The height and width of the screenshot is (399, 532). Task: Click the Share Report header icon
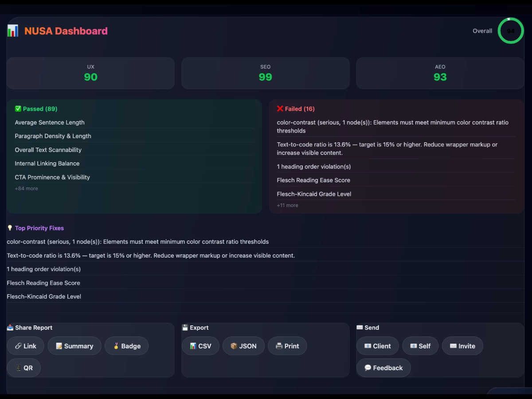[10, 328]
